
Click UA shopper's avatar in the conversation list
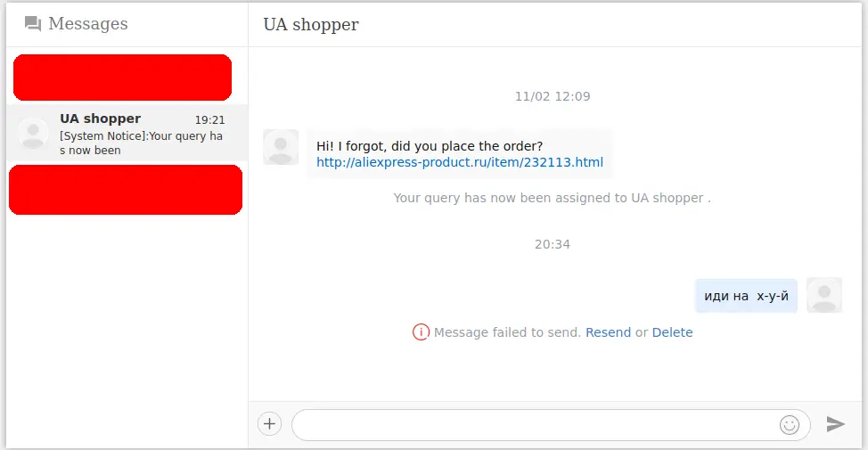[33, 134]
